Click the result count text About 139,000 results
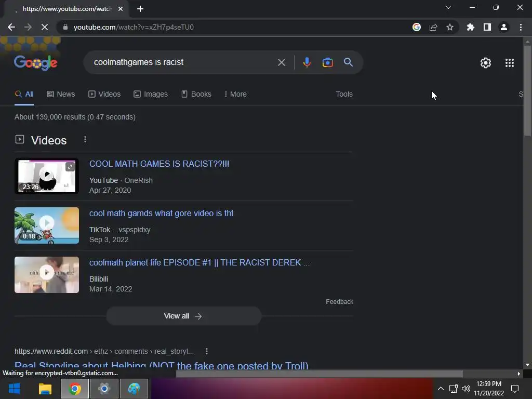 pos(75,117)
